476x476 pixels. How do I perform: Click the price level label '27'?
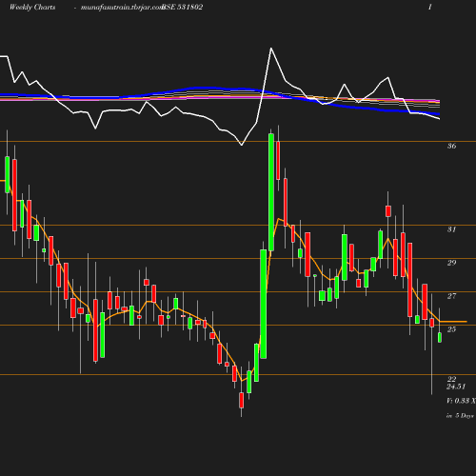point(451,296)
